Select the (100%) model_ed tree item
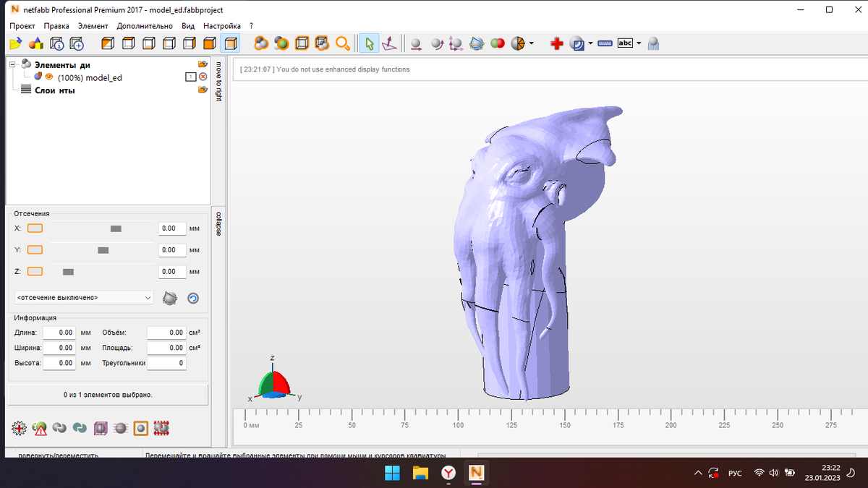 90,77
